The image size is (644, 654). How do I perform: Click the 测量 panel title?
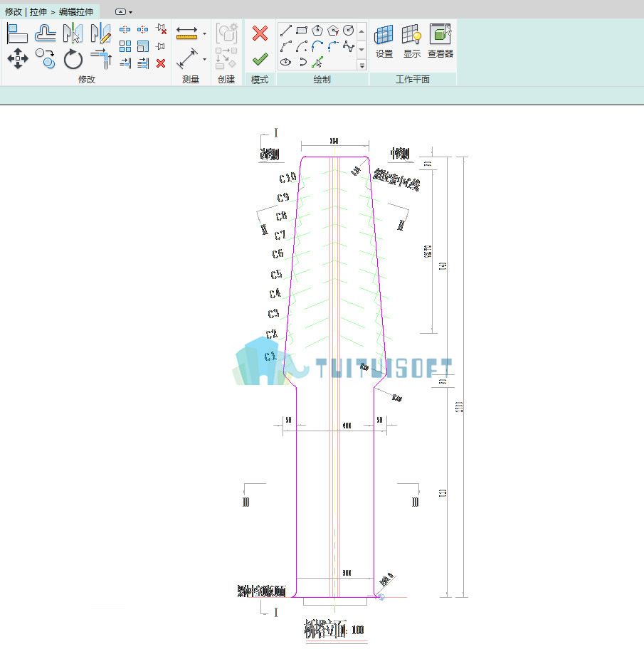point(191,79)
